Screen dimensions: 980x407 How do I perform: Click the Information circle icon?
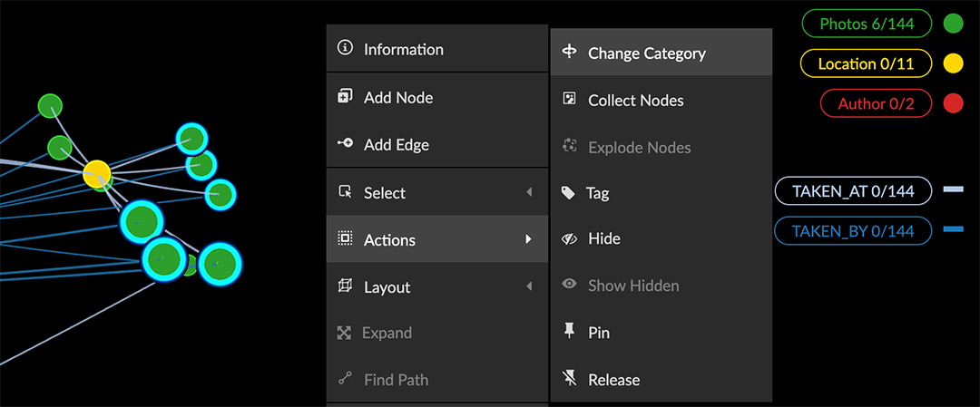coord(345,49)
